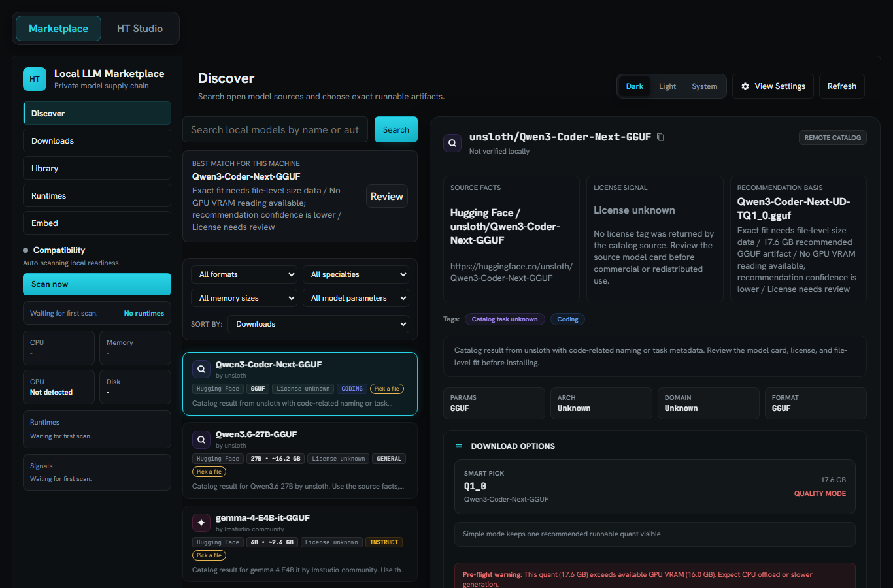This screenshot has height=588, width=893.
Task: Click the GENERAL badge on Qwen3.6-27B card
Action: pyautogui.click(x=389, y=459)
